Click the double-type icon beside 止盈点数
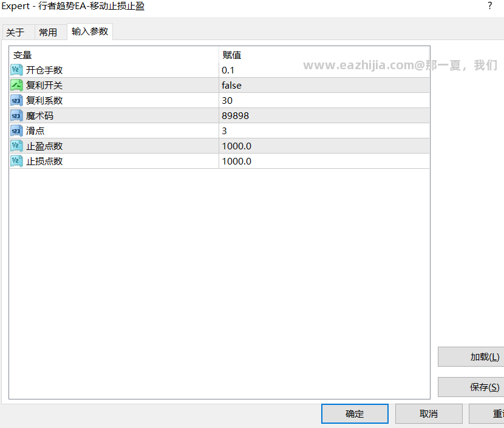504x428 pixels. (16, 146)
